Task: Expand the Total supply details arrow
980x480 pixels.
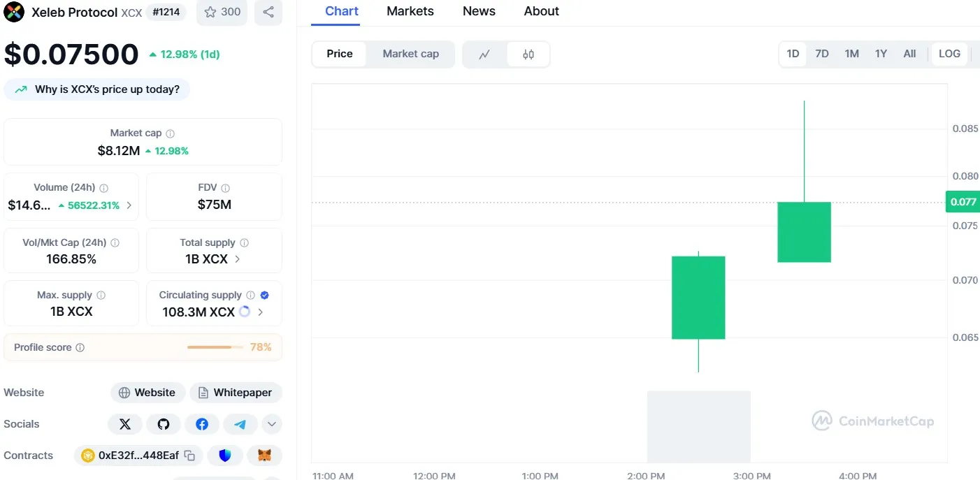Action: [x=238, y=259]
